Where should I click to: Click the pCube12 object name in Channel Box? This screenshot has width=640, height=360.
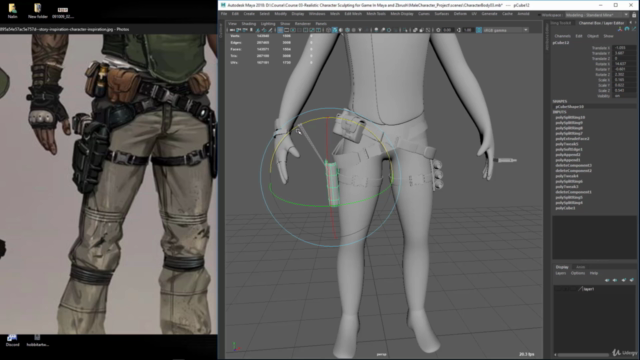[x=561, y=42]
